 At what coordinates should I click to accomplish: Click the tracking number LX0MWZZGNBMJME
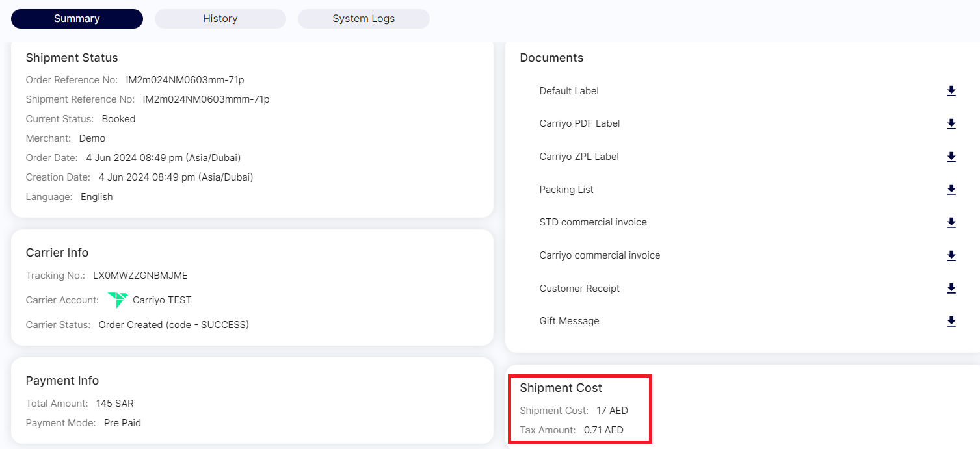(x=140, y=276)
